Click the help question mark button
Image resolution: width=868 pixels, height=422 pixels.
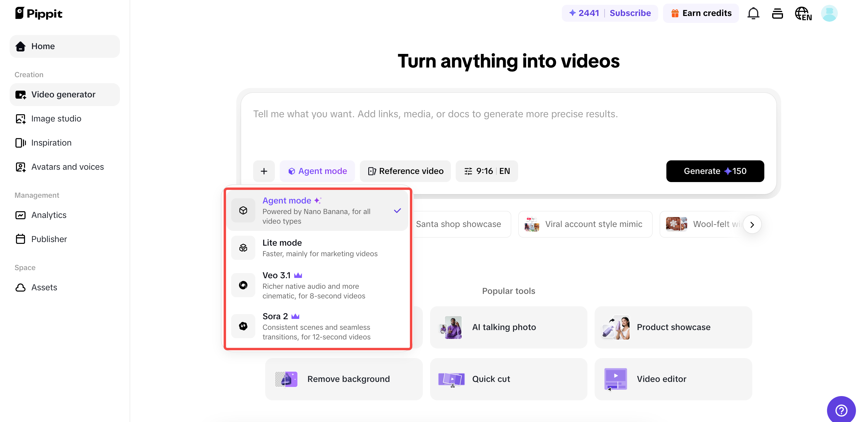click(841, 410)
